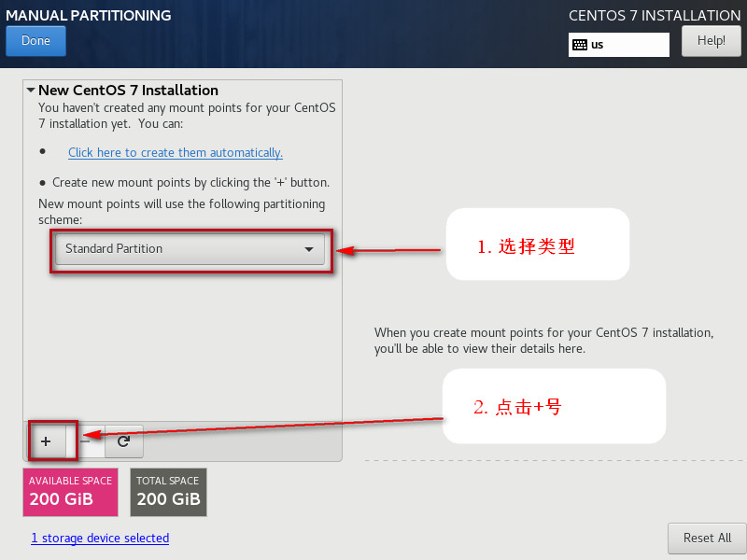Open the 1 storage device selected link
Screen dimensions: 747x560
point(100,539)
